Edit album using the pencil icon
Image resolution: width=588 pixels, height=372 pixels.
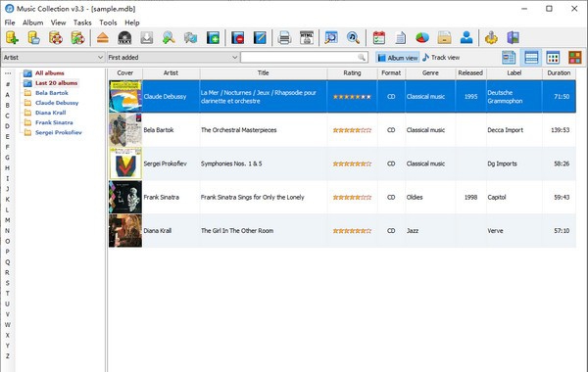coord(260,38)
